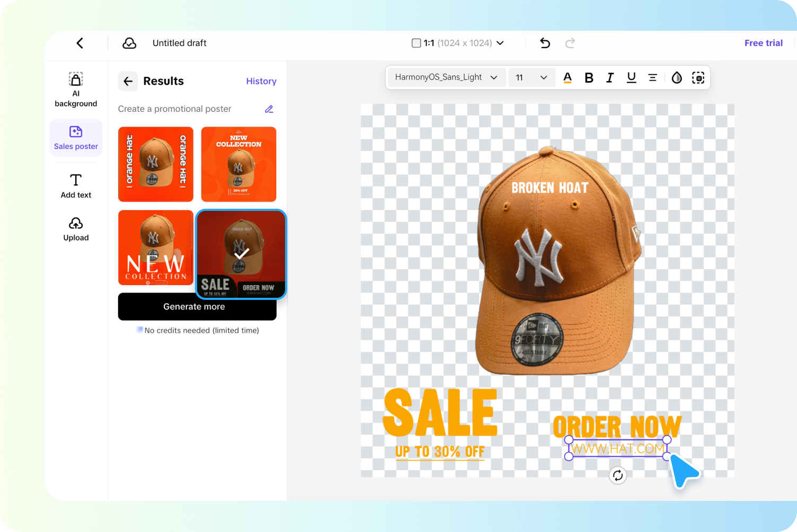Adjust text opacity with droplet icon

[x=677, y=78]
